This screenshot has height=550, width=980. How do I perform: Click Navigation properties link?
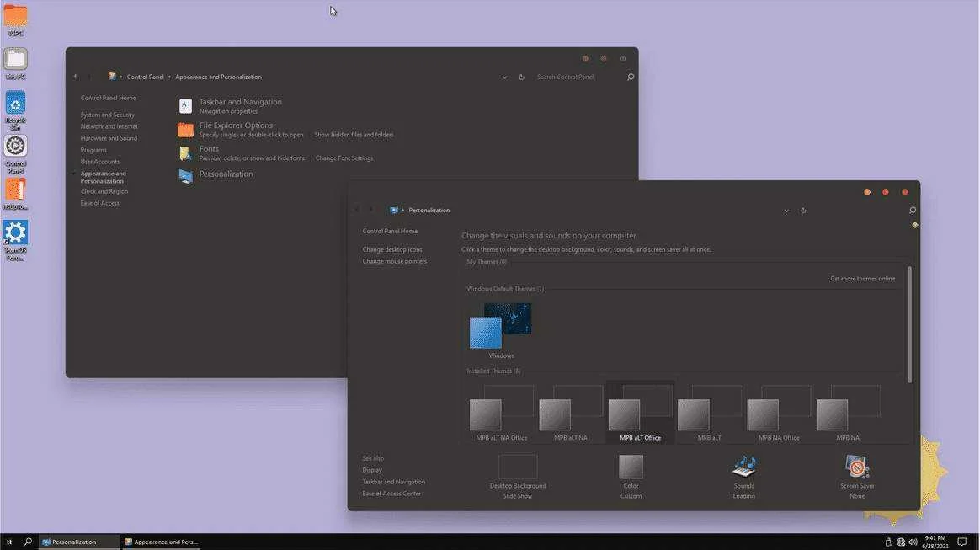coord(228,111)
